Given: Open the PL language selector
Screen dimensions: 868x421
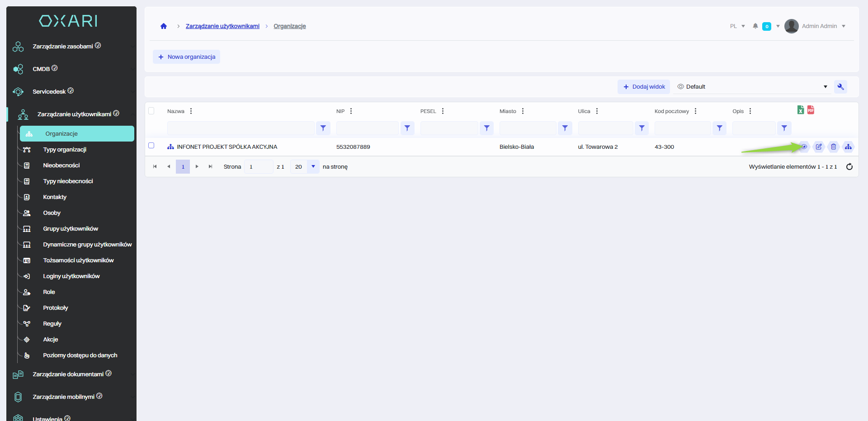Looking at the screenshot, I should 737,26.
